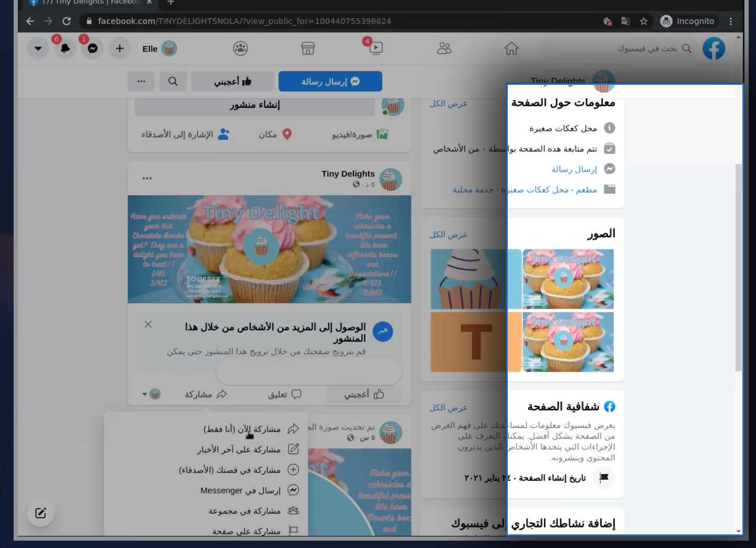756x548 pixels.
Task: Click the Tiny Delights post author name
Action: 348,174
